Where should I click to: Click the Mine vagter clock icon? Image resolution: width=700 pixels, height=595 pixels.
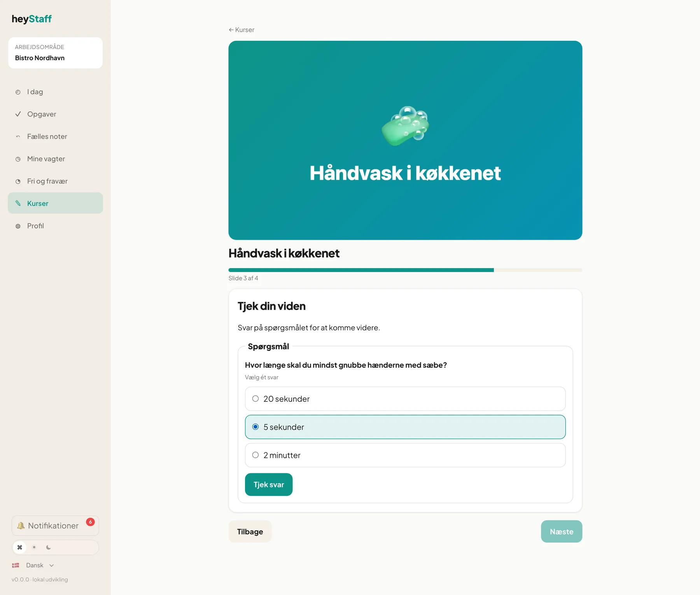[x=18, y=159]
